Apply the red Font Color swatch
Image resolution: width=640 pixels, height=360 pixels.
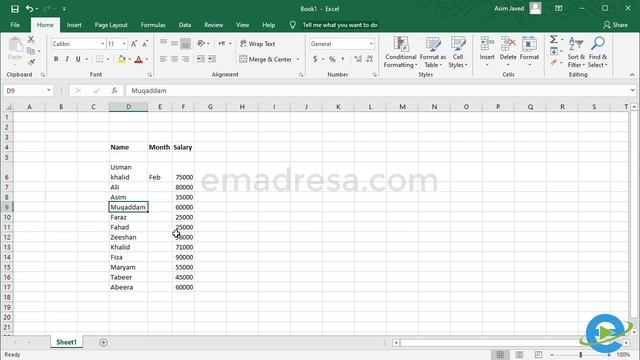pyautogui.click(x=138, y=60)
